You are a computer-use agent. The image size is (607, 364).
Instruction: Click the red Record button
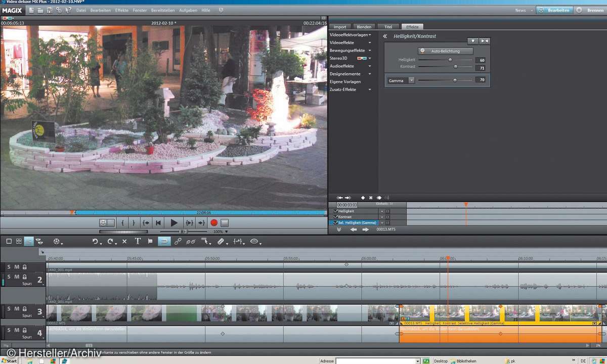pos(214,222)
